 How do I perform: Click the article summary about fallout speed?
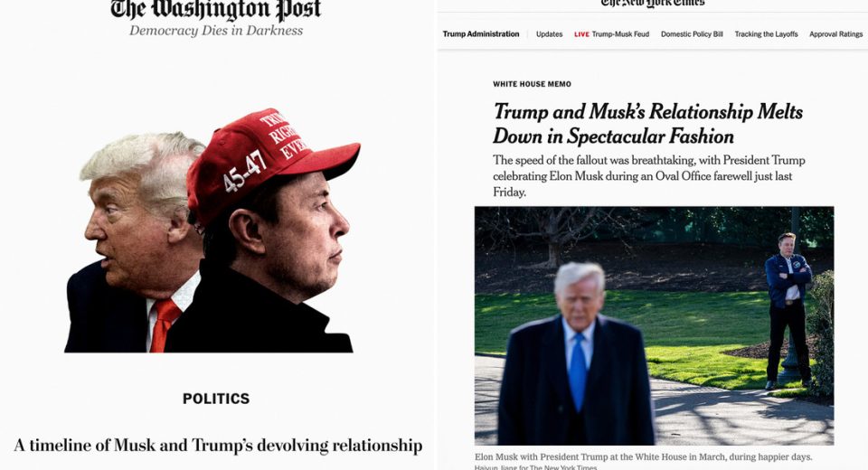coord(649,176)
